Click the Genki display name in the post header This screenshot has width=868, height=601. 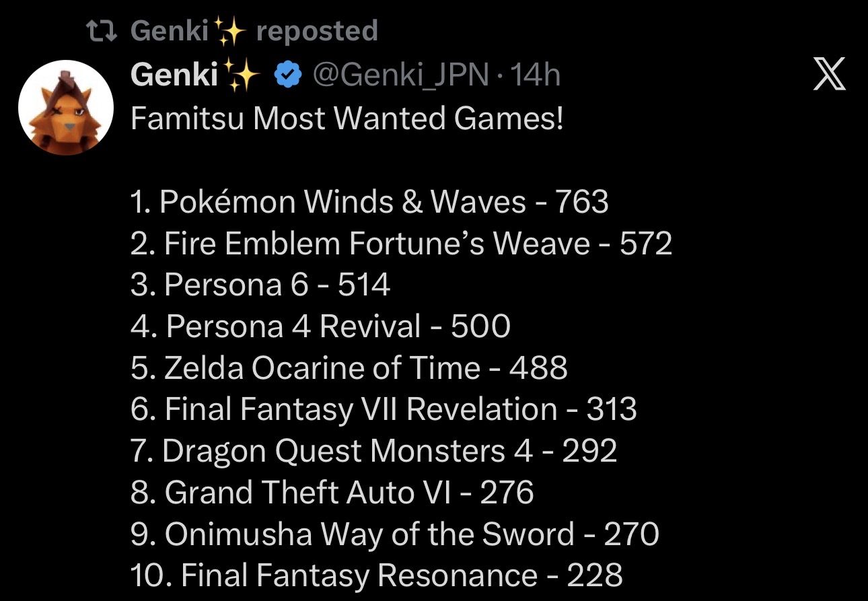pos(174,76)
